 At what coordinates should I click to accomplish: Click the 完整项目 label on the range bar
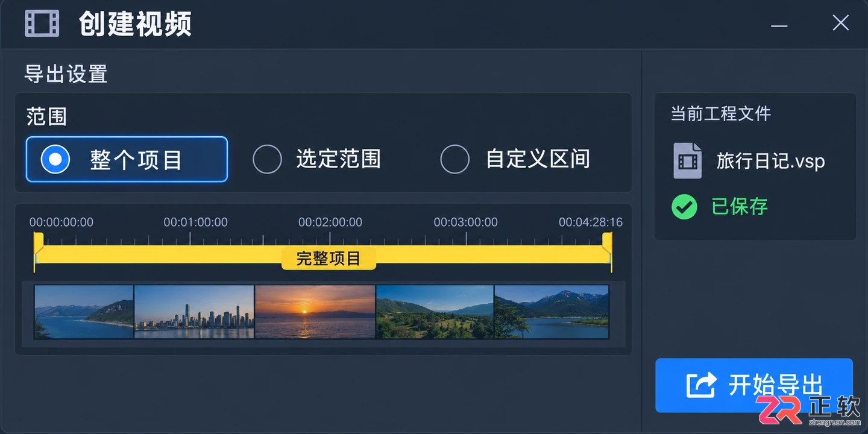point(329,259)
